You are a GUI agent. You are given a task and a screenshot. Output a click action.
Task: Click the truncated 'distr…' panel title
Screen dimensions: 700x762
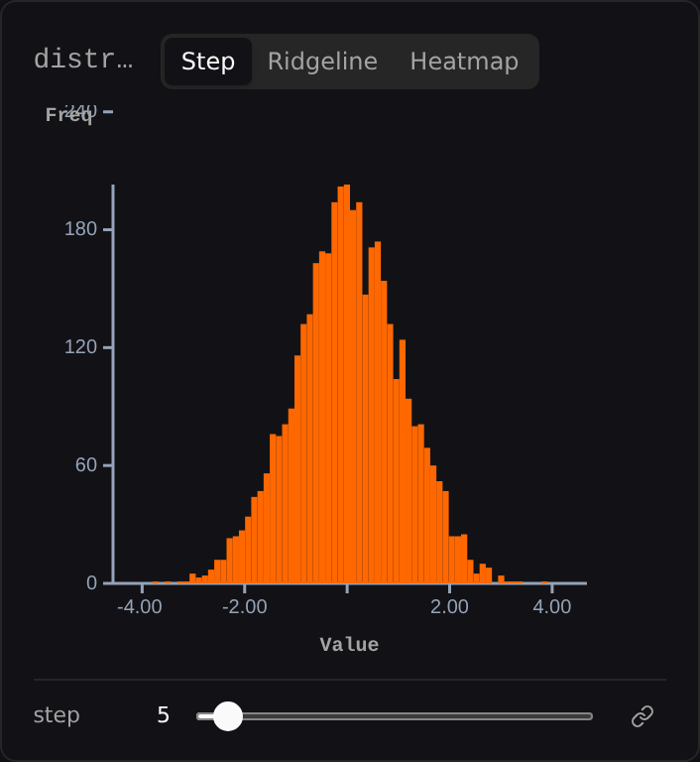pos(83,60)
